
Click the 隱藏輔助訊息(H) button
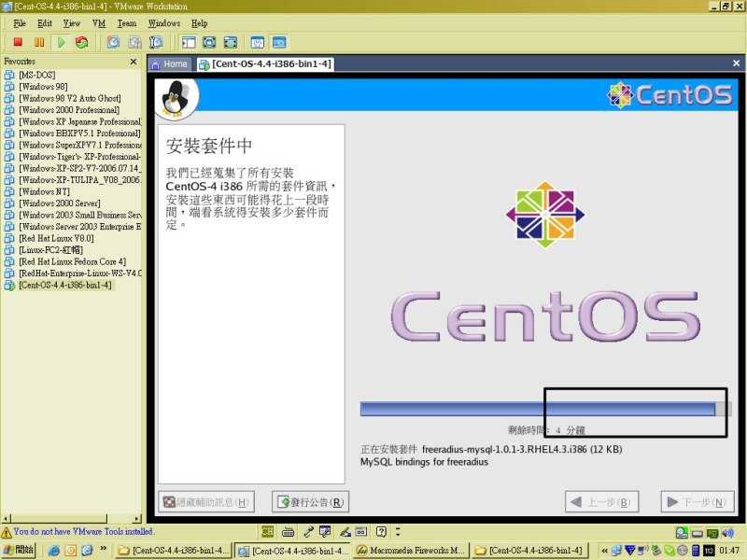pyautogui.click(x=206, y=502)
